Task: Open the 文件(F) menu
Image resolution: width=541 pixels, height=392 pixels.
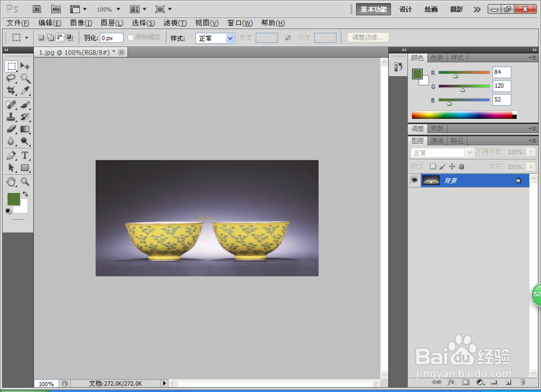Action: pyautogui.click(x=18, y=23)
